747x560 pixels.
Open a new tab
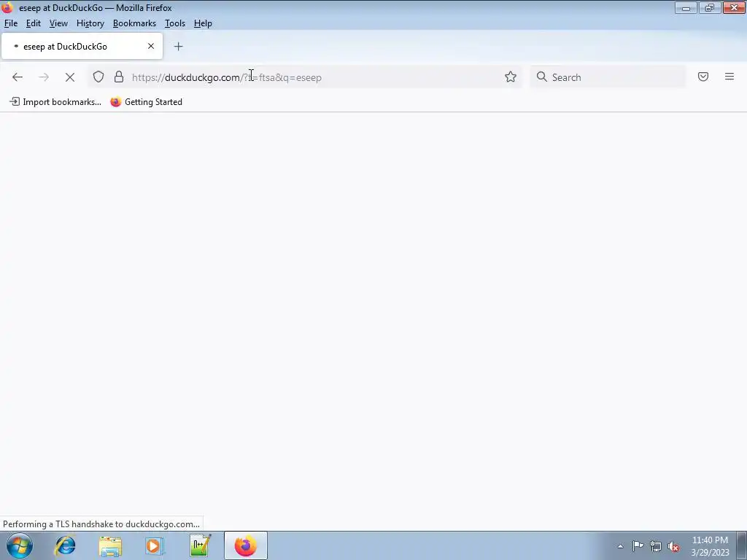click(178, 46)
